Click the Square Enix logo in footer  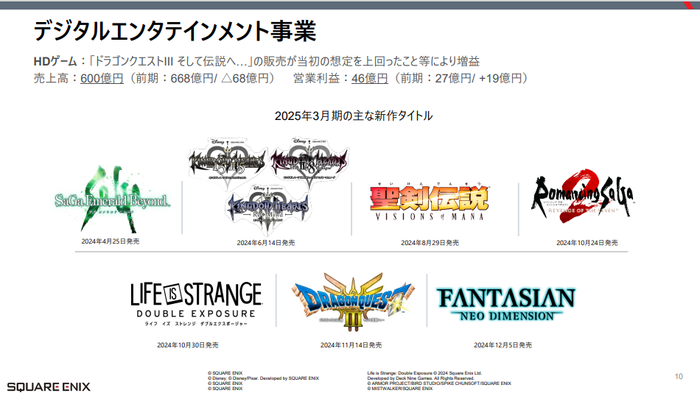click(x=48, y=387)
